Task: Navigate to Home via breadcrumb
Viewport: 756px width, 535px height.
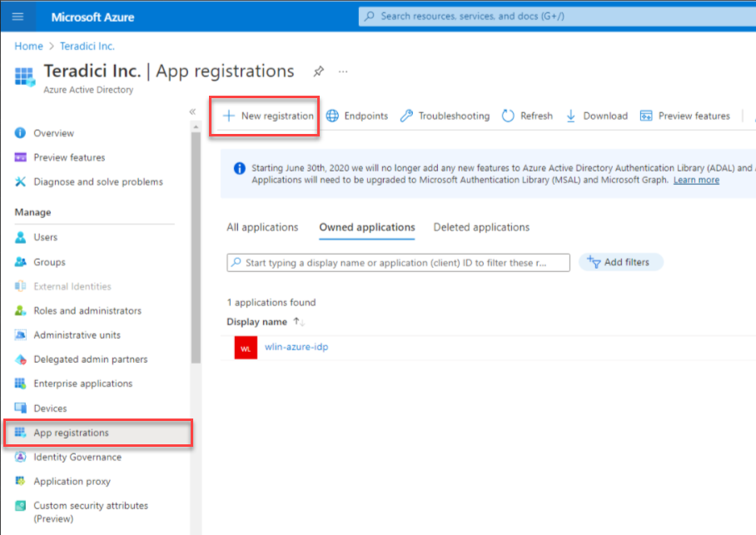Action: click(28, 47)
